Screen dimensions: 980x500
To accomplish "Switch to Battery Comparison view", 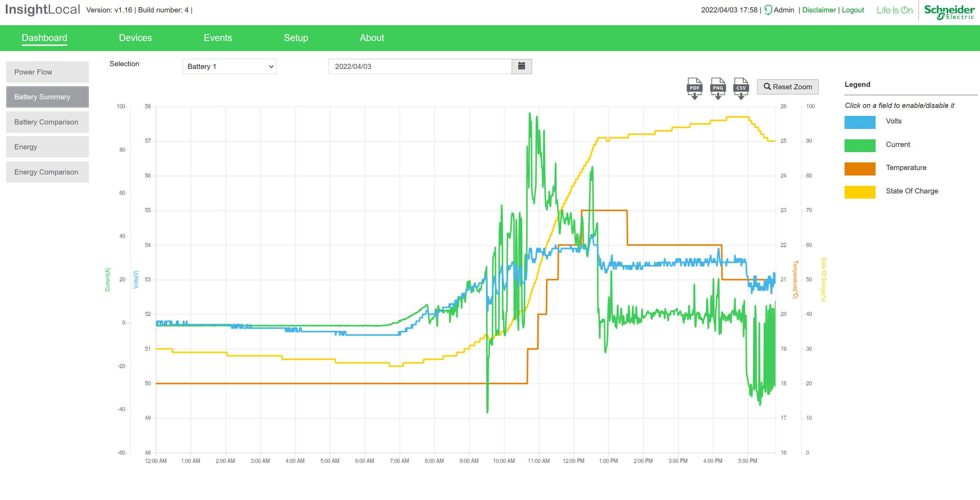I will 47,122.
